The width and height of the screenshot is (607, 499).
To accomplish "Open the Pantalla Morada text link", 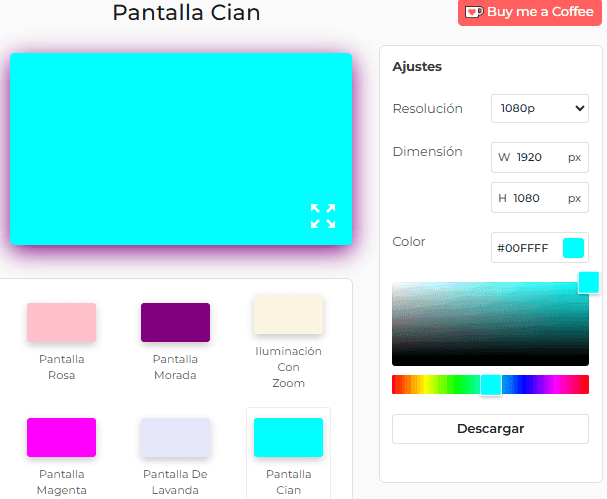I will pos(175,367).
